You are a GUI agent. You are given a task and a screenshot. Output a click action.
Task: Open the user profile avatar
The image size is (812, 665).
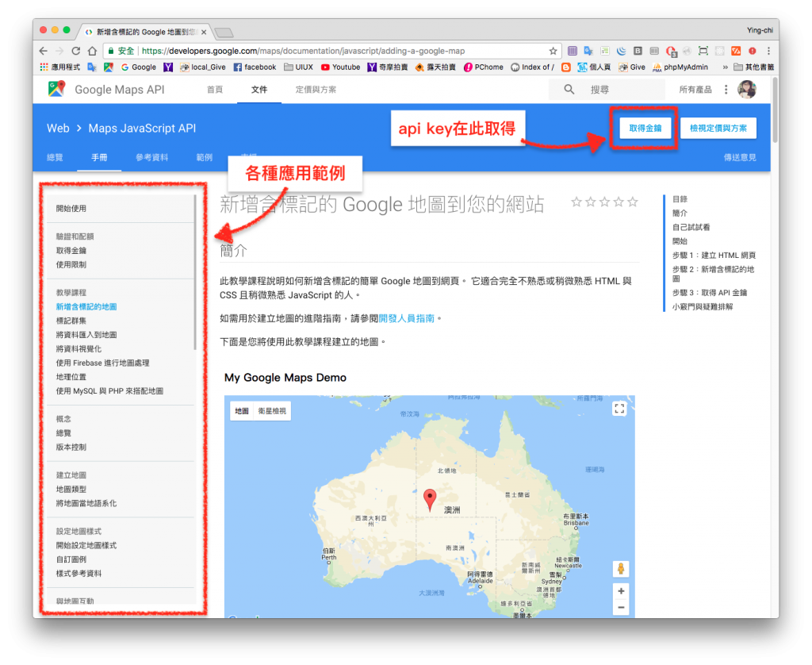(747, 89)
